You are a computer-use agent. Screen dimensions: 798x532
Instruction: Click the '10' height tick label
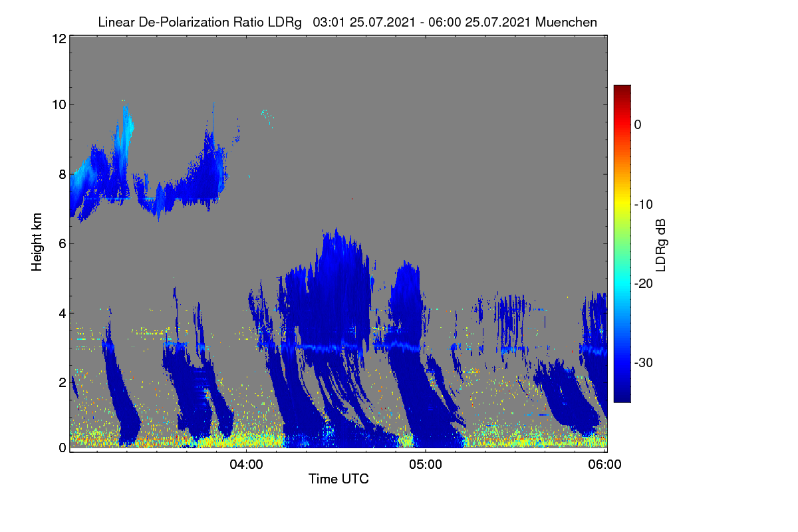pos(58,104)
